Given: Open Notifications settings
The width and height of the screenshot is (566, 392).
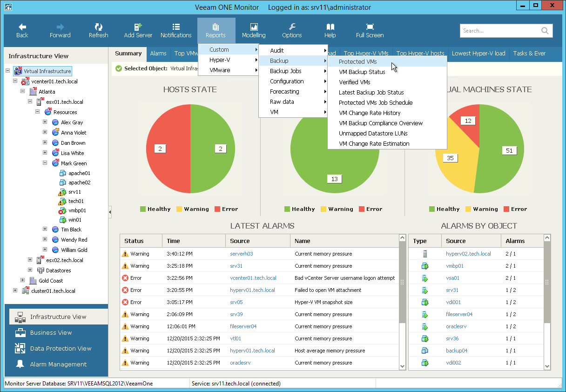Looking at the screenshot, I should 176,31.
